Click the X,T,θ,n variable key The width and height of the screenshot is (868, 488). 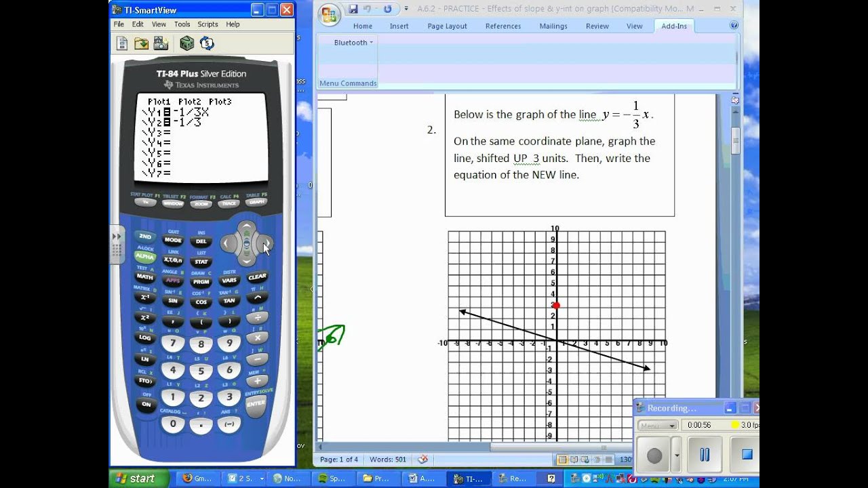[173, 260]
